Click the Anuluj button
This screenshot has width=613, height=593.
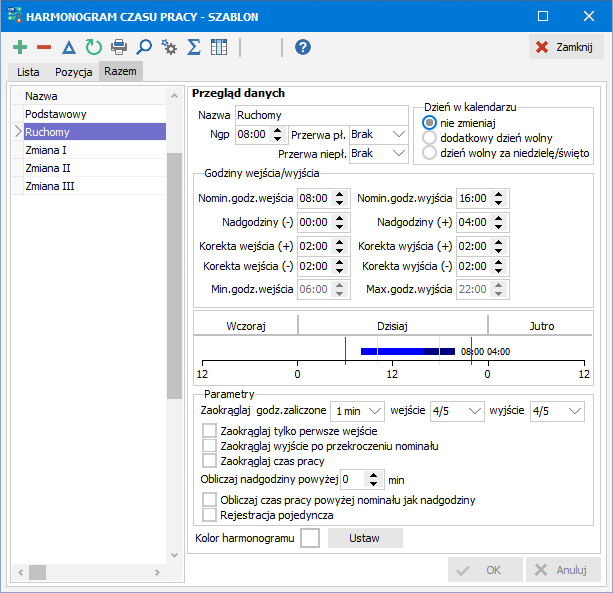click(x=563, y=570)
